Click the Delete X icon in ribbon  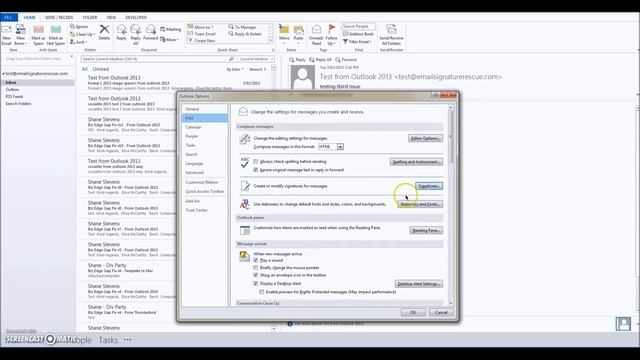pos(104,32)
